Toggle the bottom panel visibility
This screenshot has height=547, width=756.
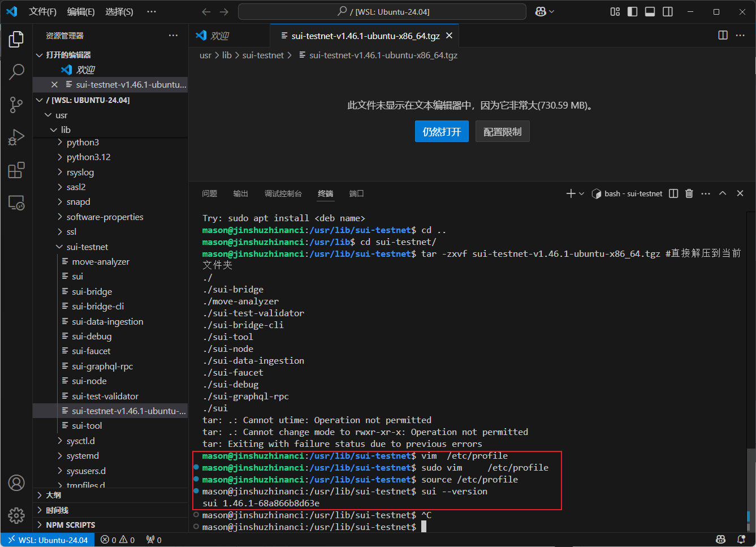coord(650,12)
